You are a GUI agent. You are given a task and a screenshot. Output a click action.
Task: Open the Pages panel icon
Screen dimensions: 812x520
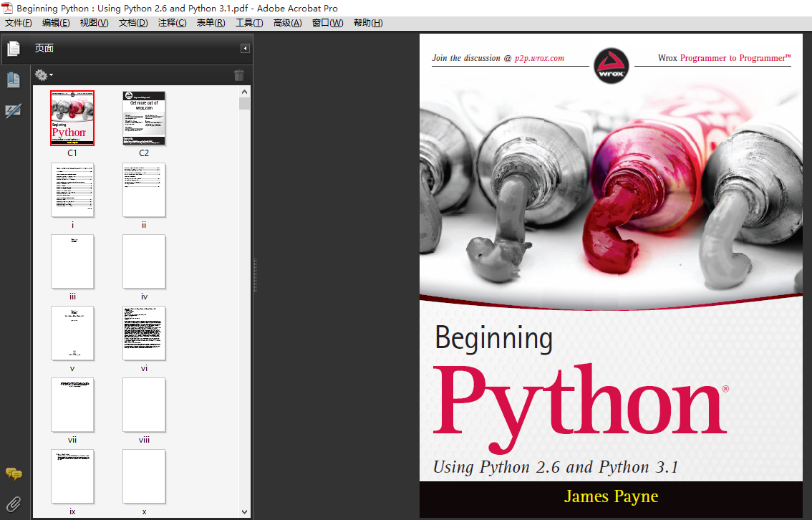[x=14, y=49]
